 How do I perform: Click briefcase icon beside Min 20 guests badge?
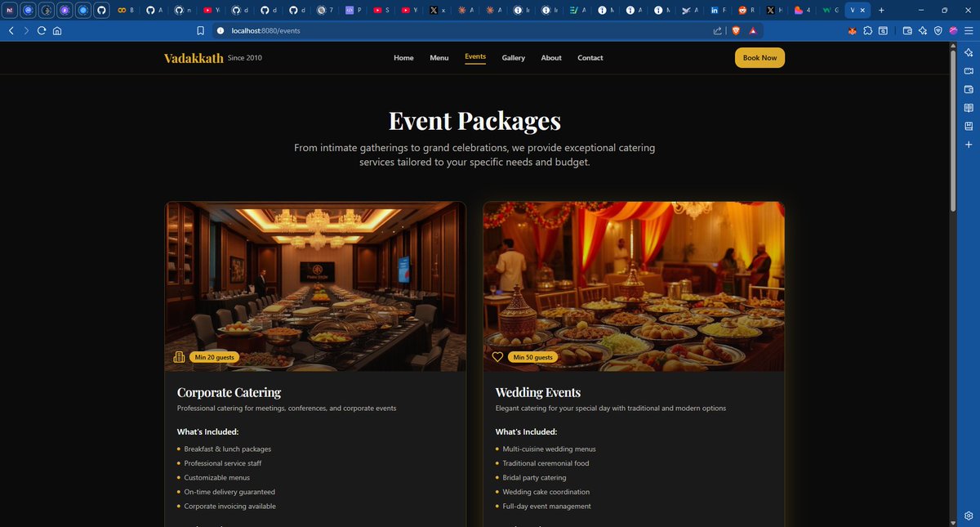click(x=179, y=356)
